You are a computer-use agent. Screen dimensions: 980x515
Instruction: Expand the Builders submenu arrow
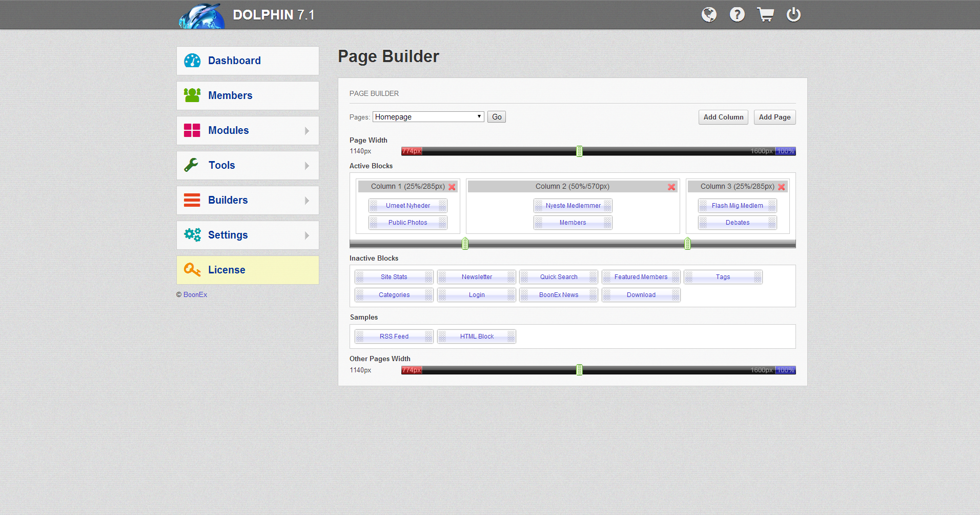pyautogui.click(x=307, y=201)
